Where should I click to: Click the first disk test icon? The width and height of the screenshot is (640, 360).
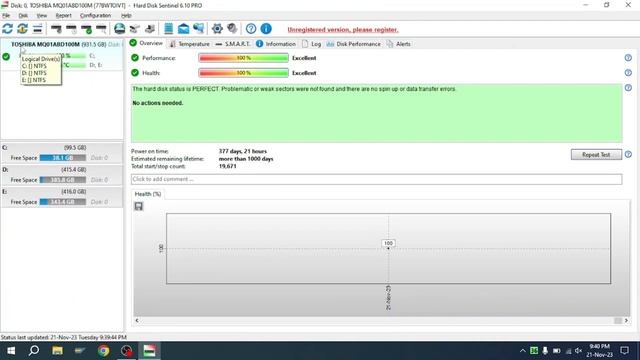pyautogui.click(x=56, y=29)
